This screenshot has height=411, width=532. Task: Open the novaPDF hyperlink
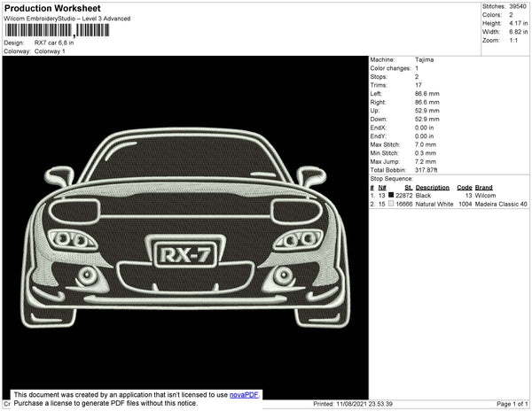tap(244, 395)
